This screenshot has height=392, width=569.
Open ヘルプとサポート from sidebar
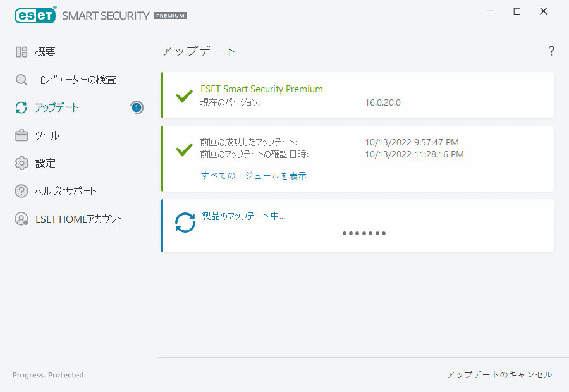(x=66, y=191)
